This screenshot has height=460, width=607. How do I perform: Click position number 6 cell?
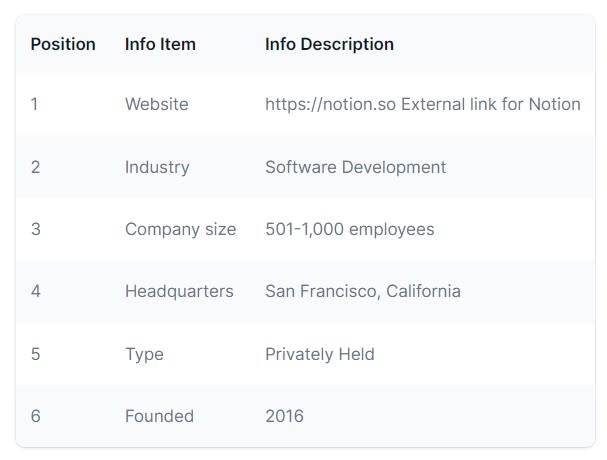point(35,416)
